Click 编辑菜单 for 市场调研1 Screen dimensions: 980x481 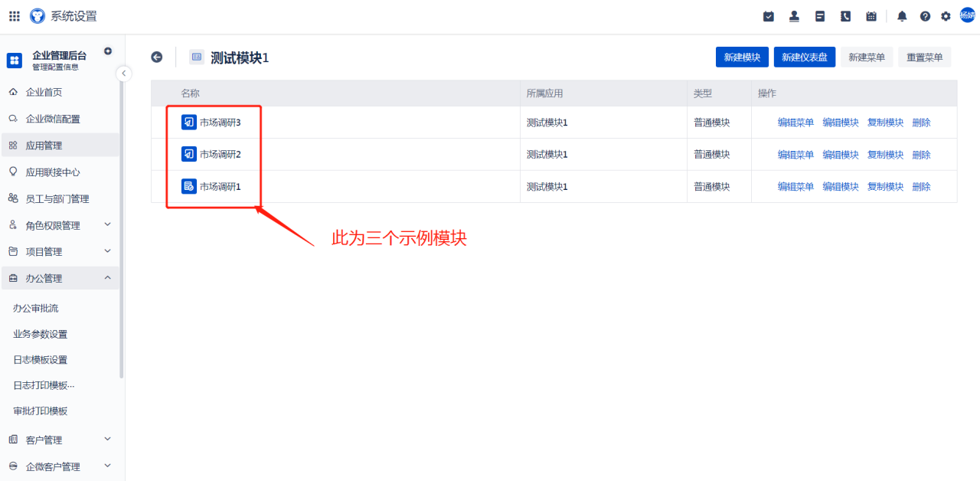tap(796, 187)
